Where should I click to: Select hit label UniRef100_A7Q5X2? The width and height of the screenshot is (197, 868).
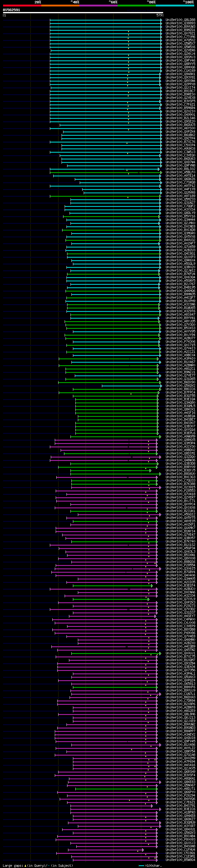pyautogui.click(x=180, y=40)
